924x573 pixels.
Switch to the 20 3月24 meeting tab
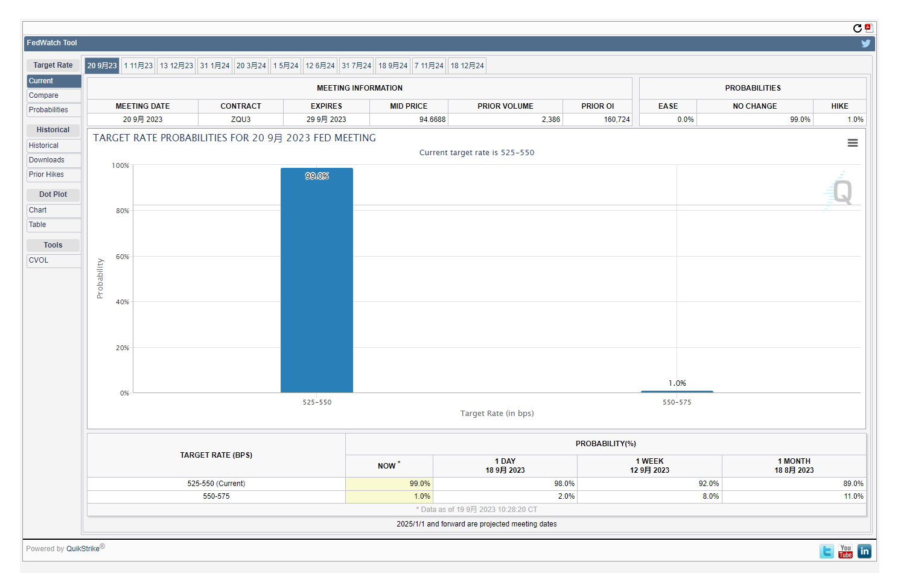click(251, 66)
